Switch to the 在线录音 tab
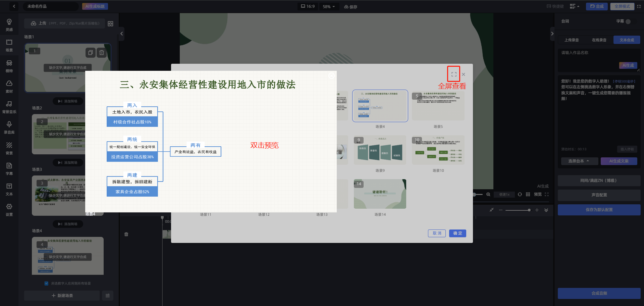This screenshot has width=644, height=306. [599, 40]
